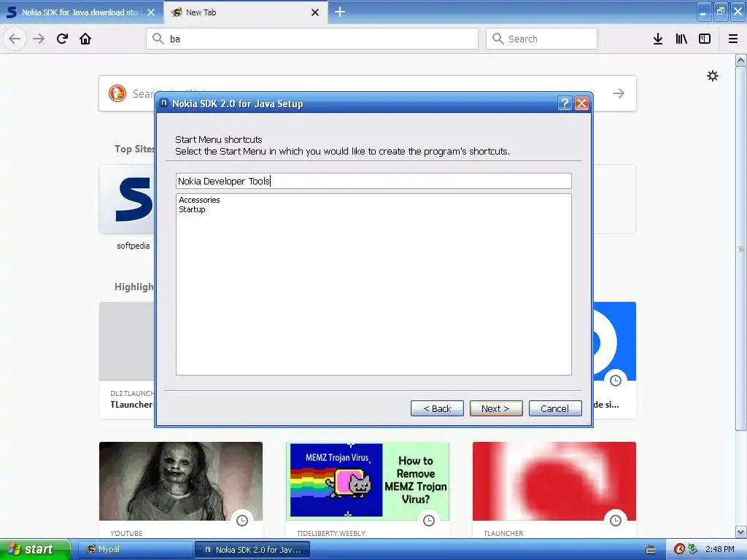Click the browser forward arrow
The width and height of the screenshot is (747, 560).
click(x=39, y=39)
